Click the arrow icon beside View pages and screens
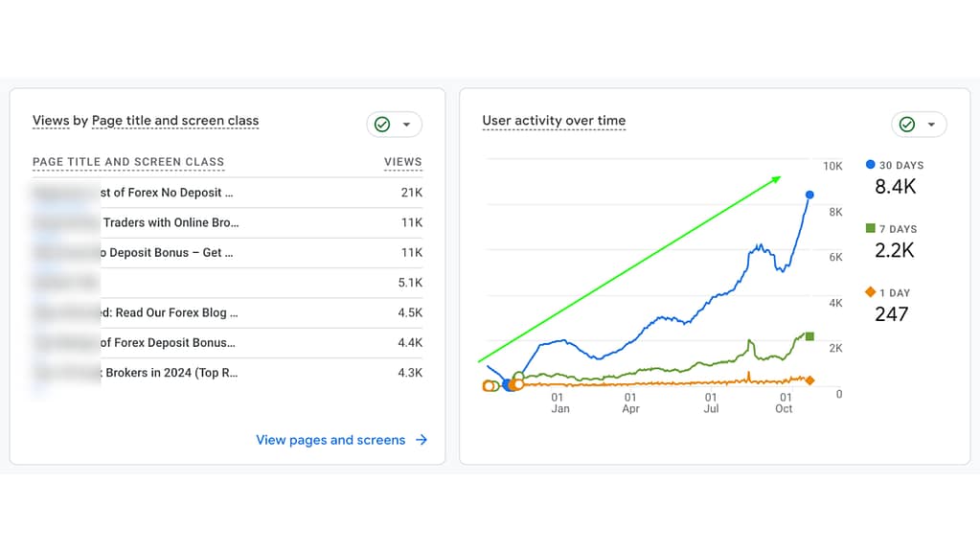 tap(421, 440)
